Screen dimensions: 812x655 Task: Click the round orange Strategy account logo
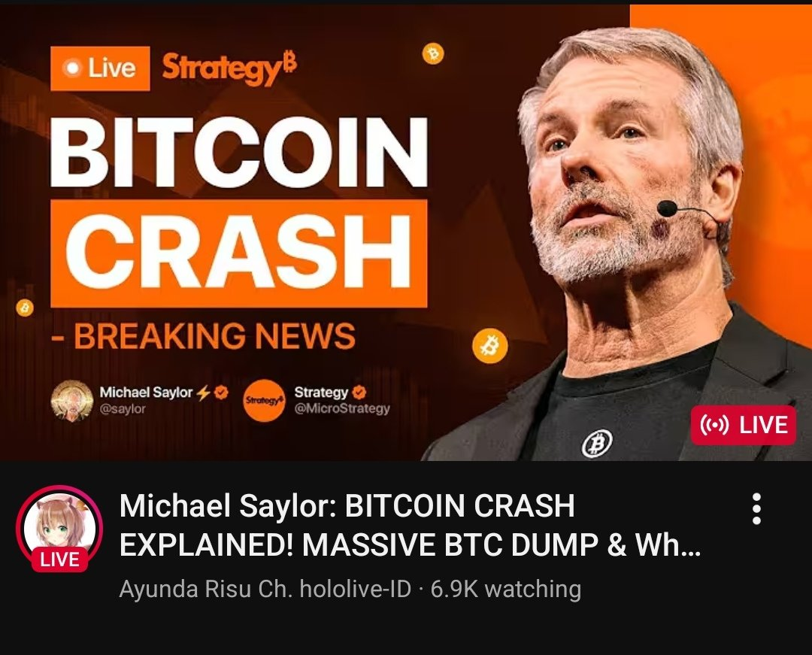[264, 401]
